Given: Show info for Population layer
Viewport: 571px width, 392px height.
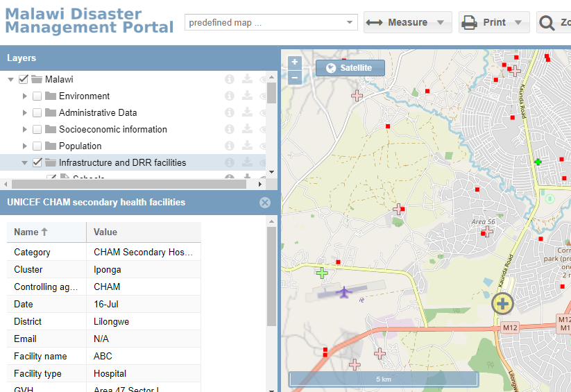Looking at the screenshot, I should coord(230,146).
